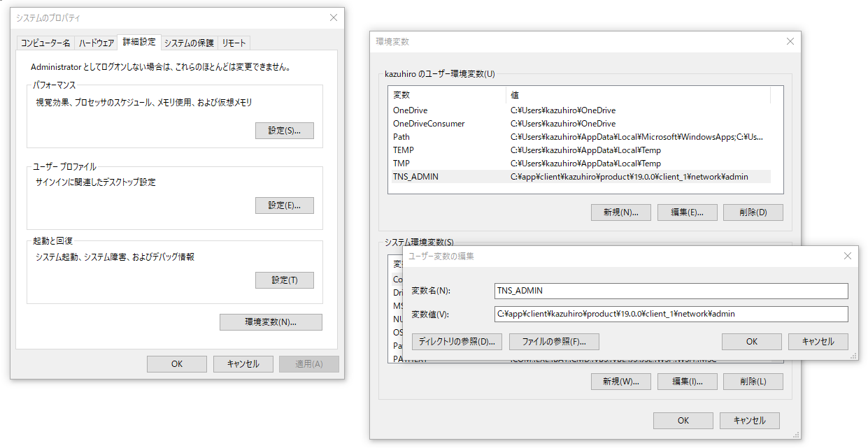Click the 環境変数(N) button
The width and height of the screenshot is (868, 448).
pos(271,322)
